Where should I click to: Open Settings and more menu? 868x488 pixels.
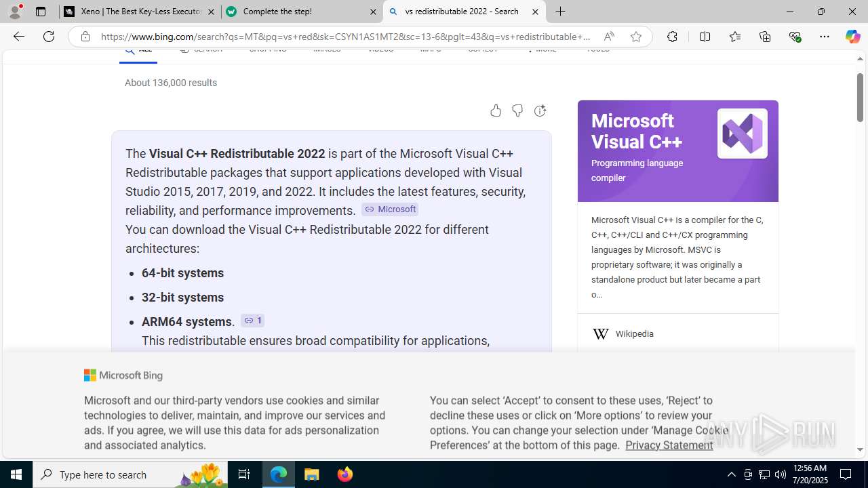(x=825, y=37)
